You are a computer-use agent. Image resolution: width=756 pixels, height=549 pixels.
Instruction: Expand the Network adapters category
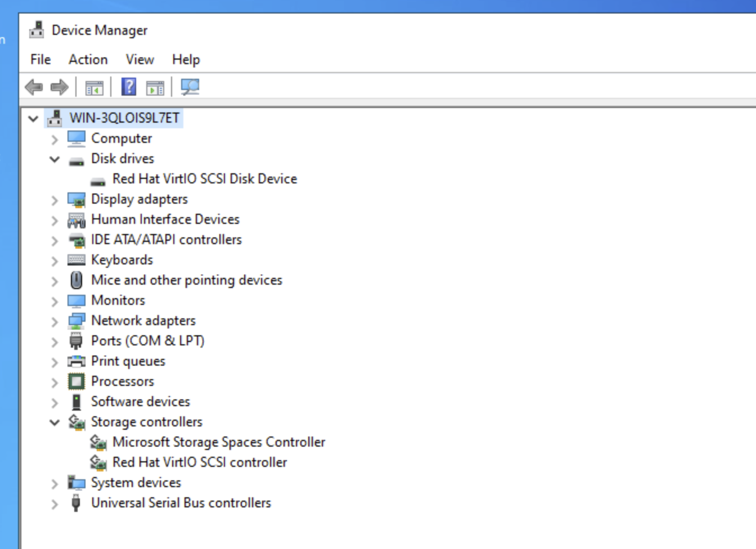click(x=55, y=321)
